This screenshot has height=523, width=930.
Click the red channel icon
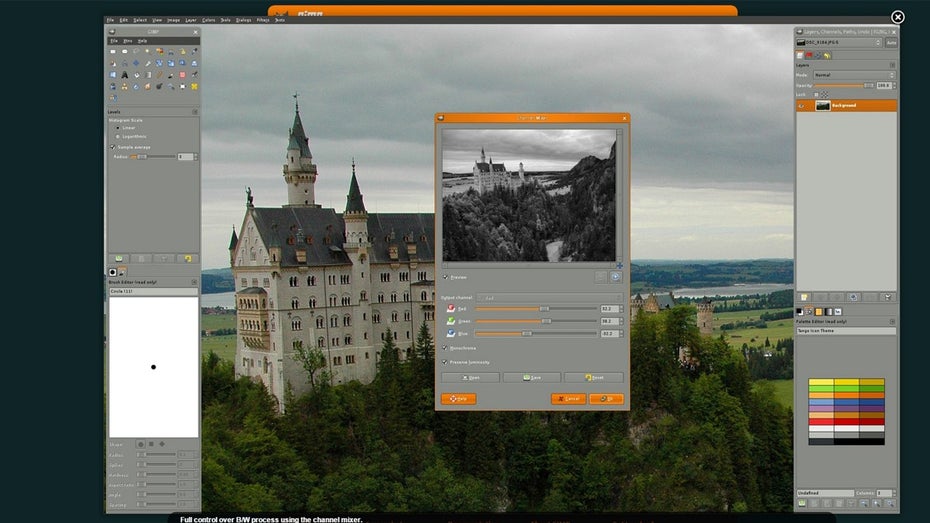(450, 309)
